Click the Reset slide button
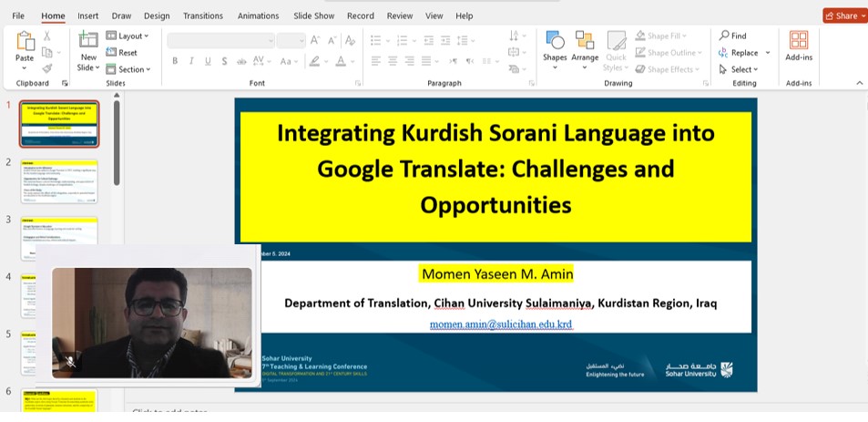 tap(122, 53)
